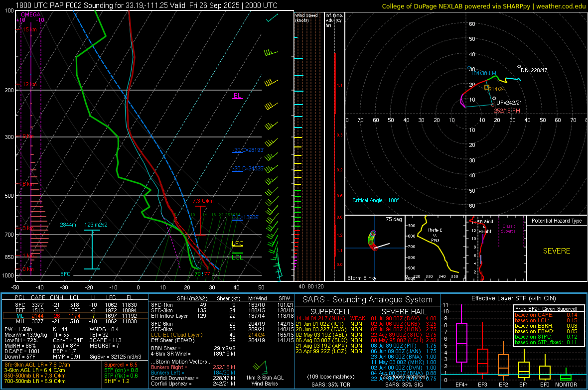588x390 pixels.
Task: Select the 14 Jul 04 21Z (NHK) WEAK analogue
Action: (330, 318)
